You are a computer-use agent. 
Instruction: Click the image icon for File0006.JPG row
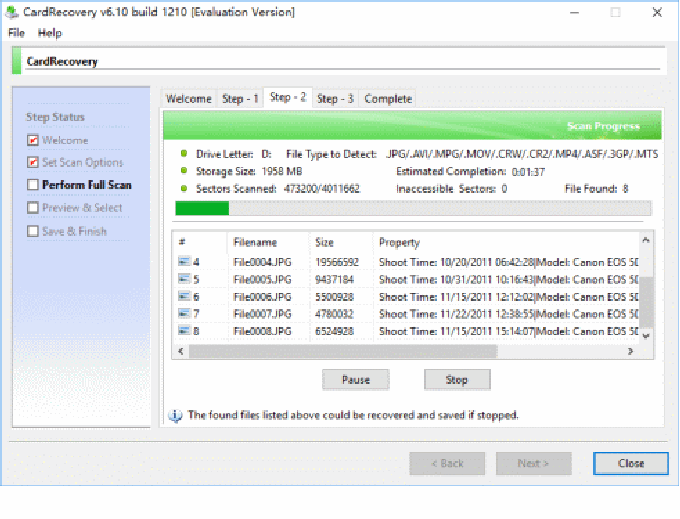[184, 296]
